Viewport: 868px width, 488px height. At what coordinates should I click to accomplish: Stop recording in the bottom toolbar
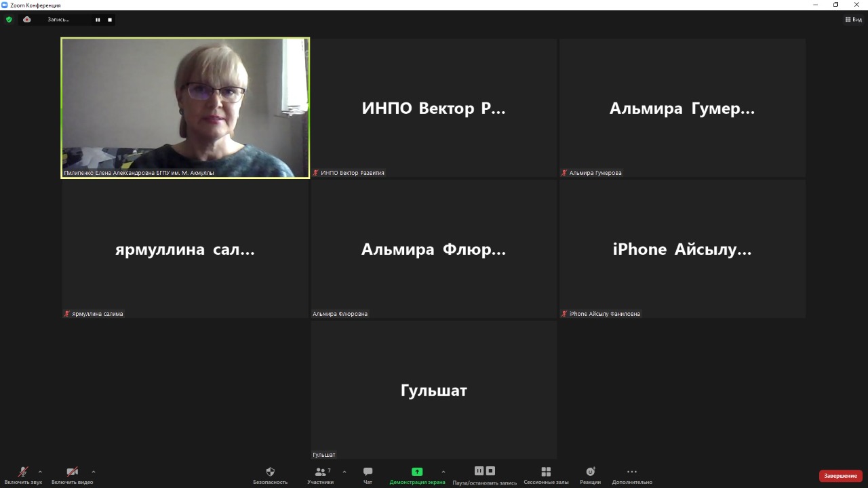pos(491,471)
